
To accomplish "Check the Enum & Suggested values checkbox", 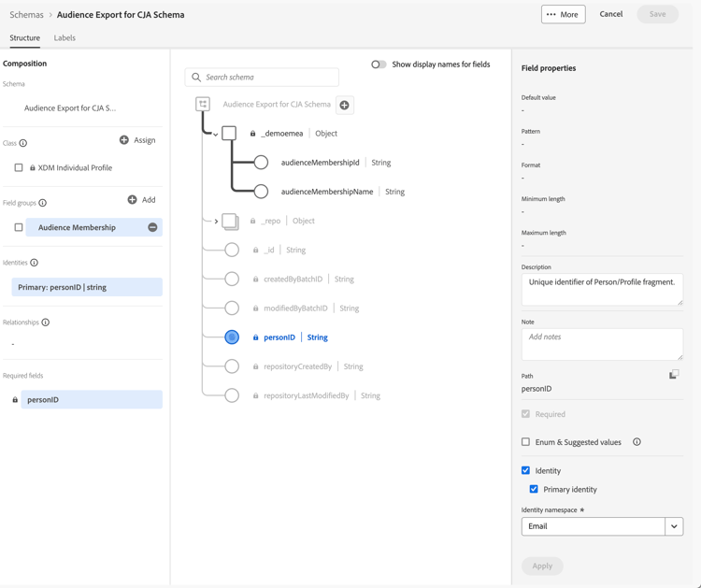I will 526,442.
